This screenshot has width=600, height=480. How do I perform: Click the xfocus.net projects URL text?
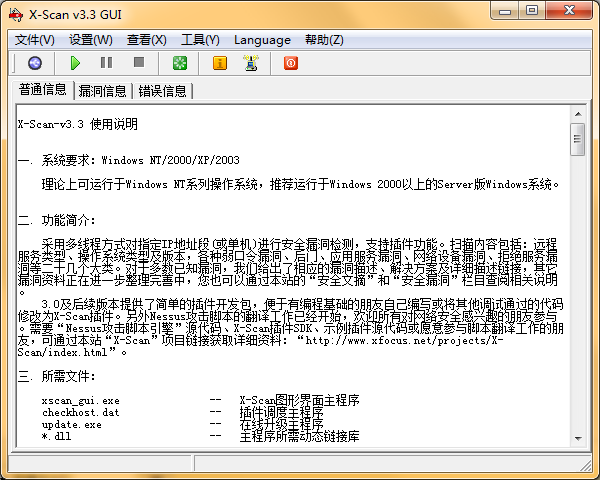(260, 346)
